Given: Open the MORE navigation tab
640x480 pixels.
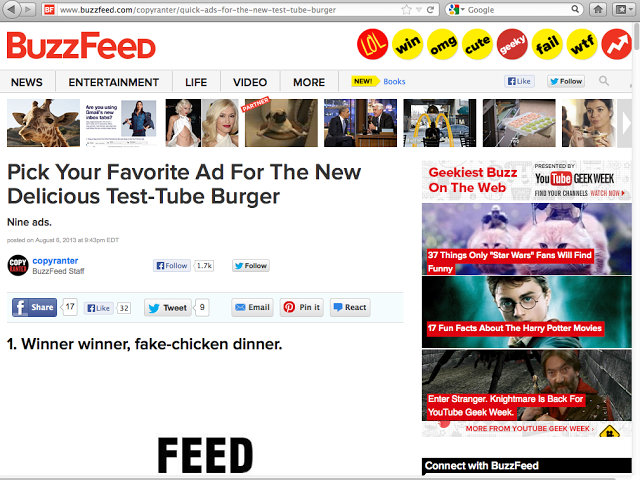Looking at the screenshot, I should click(x=309, y=82).
